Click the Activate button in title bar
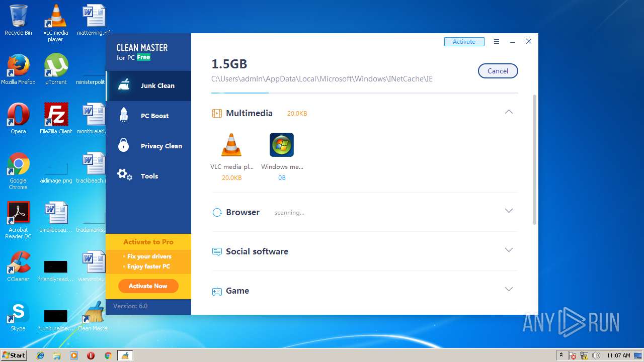Viewport: 644px width, 362px height. [464, 42]
